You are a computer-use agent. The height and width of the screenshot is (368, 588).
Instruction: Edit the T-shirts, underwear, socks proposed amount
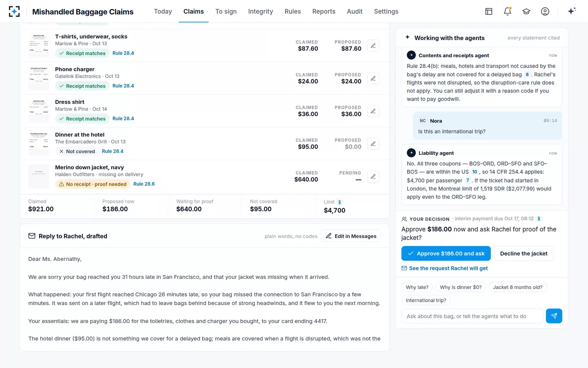coord(373,45)
